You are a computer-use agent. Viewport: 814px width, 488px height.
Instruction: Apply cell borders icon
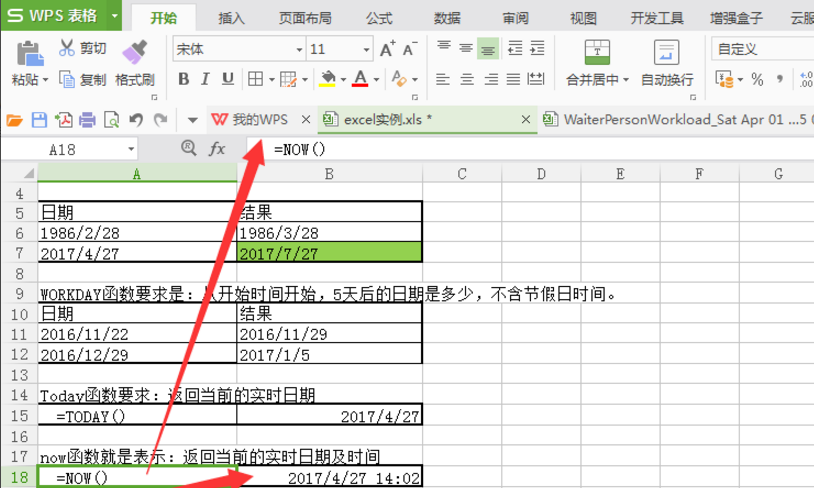point(255,79)
